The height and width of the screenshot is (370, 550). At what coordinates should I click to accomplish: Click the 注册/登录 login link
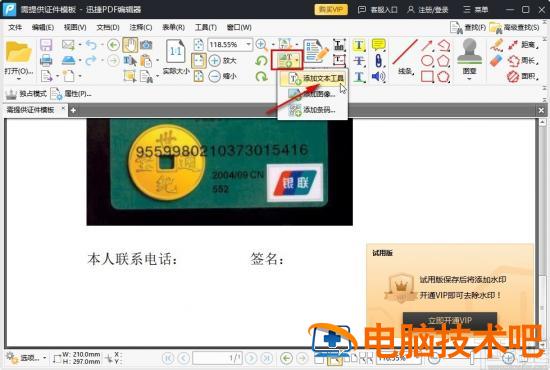[x=428, y=9]
